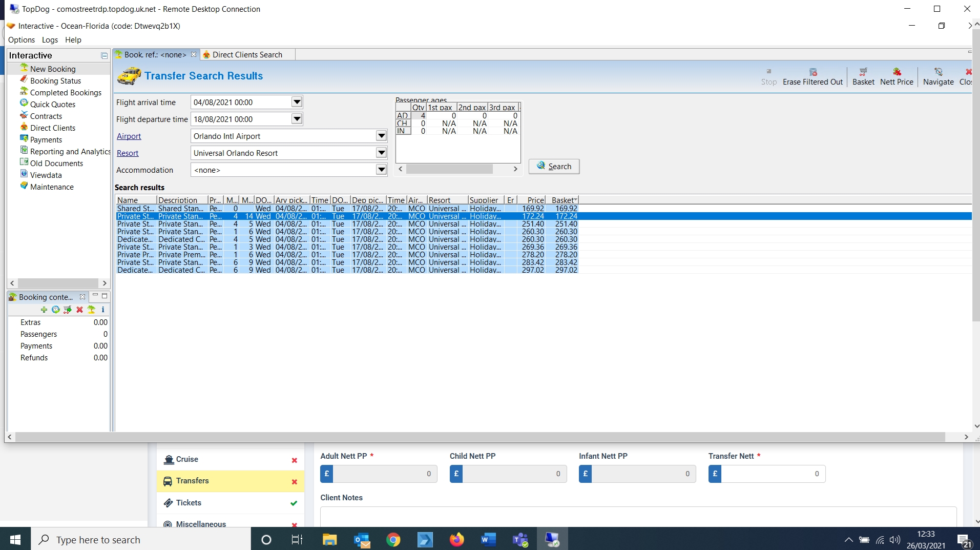Open the Accommodation dropdown
The width and height of the screenshot is (980, 550).
(381, 170)
